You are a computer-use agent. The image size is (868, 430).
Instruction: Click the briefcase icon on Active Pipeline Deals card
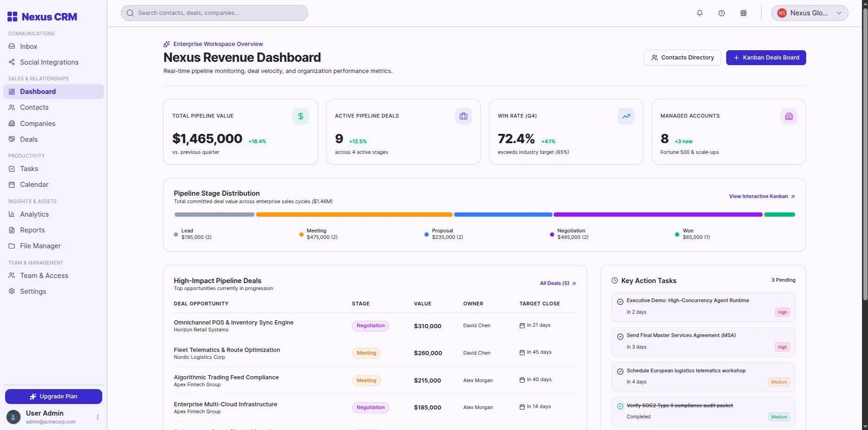(x=464, y=116)
